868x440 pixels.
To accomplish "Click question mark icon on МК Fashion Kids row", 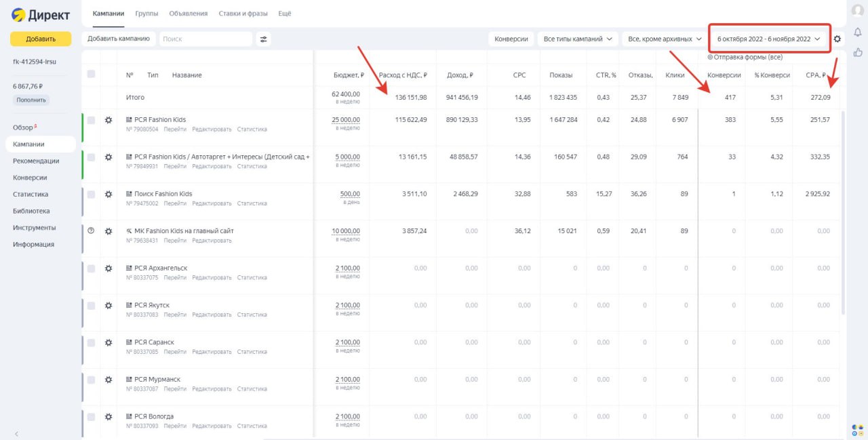I will (91, 231).
